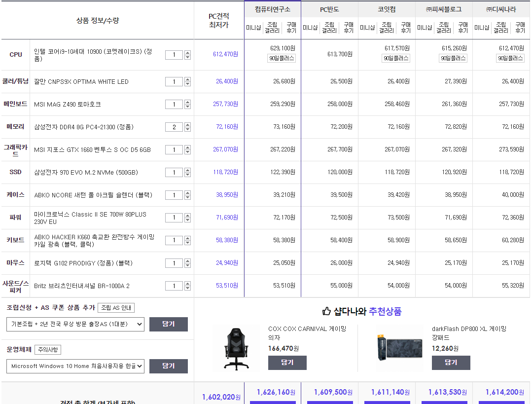Viewport: 532px width, 404px height.
Task: Open the 주의사항 notice for operating system
Action: 48,350
